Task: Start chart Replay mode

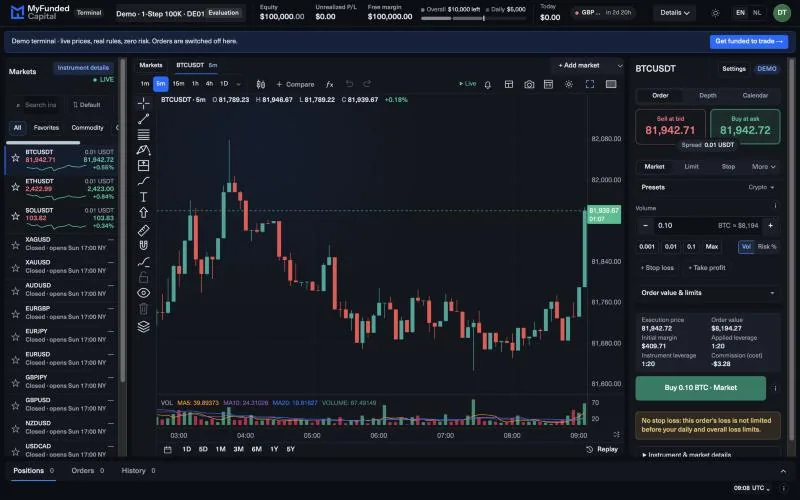Action: (x=602, y=449)
